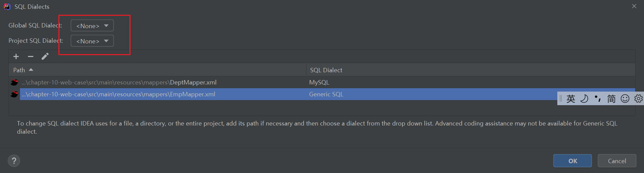Click the edit pencil icon
Image resolution: width=644 pixels, height=173 pixels.
coord(45,56)
